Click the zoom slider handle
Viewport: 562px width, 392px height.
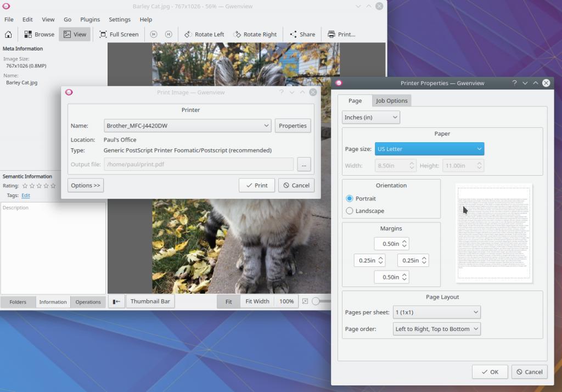[316, 301]
